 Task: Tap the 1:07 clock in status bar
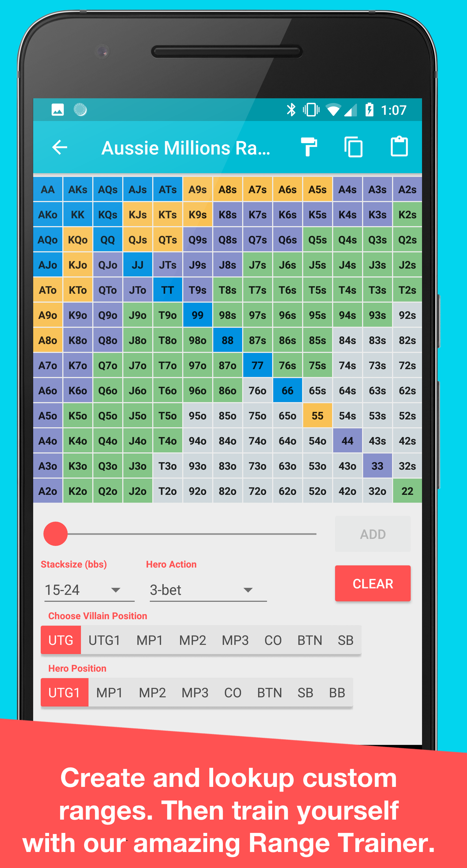394,110
